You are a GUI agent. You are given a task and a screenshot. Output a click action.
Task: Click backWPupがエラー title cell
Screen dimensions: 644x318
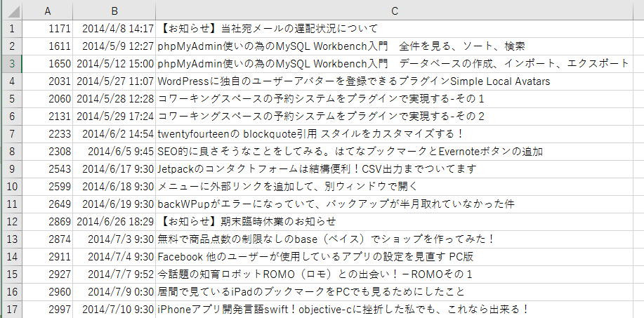[394, 204]
